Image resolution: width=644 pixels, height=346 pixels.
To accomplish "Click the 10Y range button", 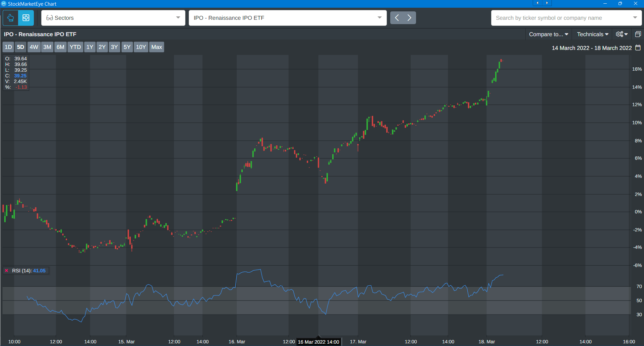I will (x=141, y=47).
